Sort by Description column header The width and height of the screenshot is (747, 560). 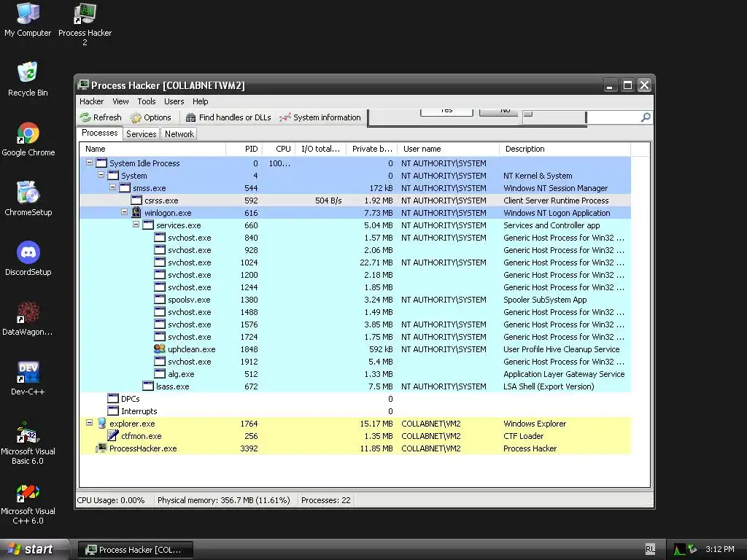point(565,149)
